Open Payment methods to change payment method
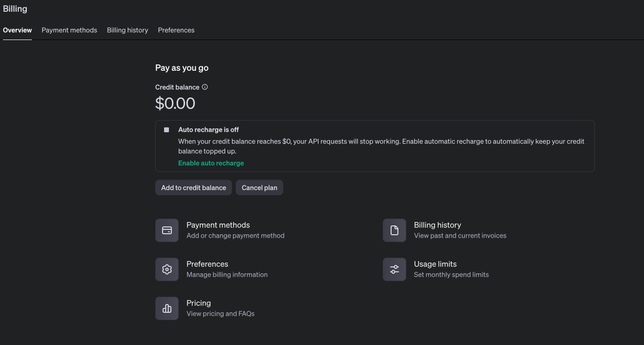Viewport: 644px width, 345px height. coord(218,225)
